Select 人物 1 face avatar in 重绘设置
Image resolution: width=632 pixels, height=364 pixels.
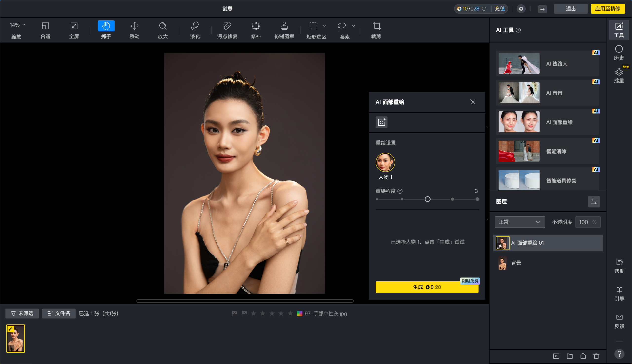pyautogui.click(x=385, y=162)
